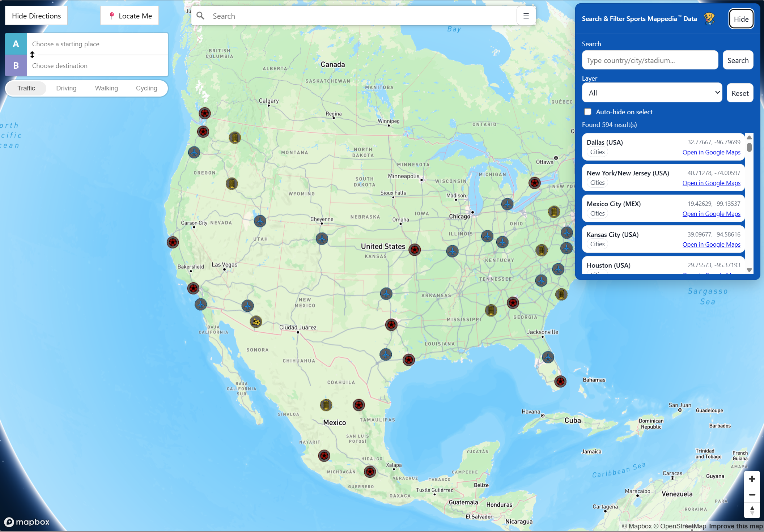This screenshot has width=764, height=532.
Task: Reset map bearing with compass icon
Action: [752, 510]
